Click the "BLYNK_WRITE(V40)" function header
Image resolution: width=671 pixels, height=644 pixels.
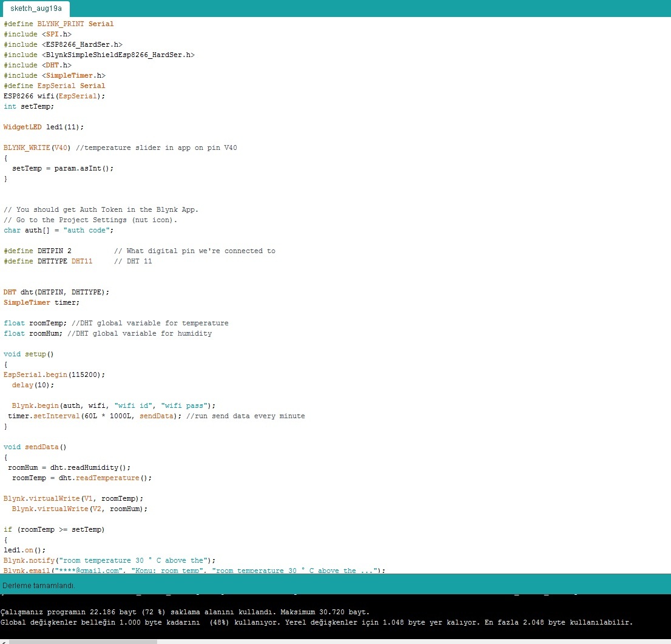coord(37,147)
